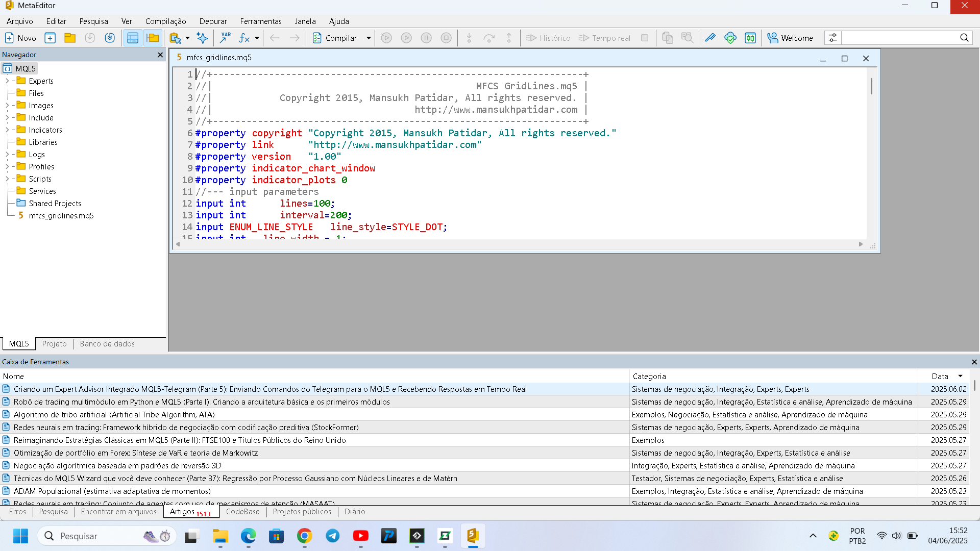
Task: Click the clipboard insert tool icon
Action: pos(175,38)
